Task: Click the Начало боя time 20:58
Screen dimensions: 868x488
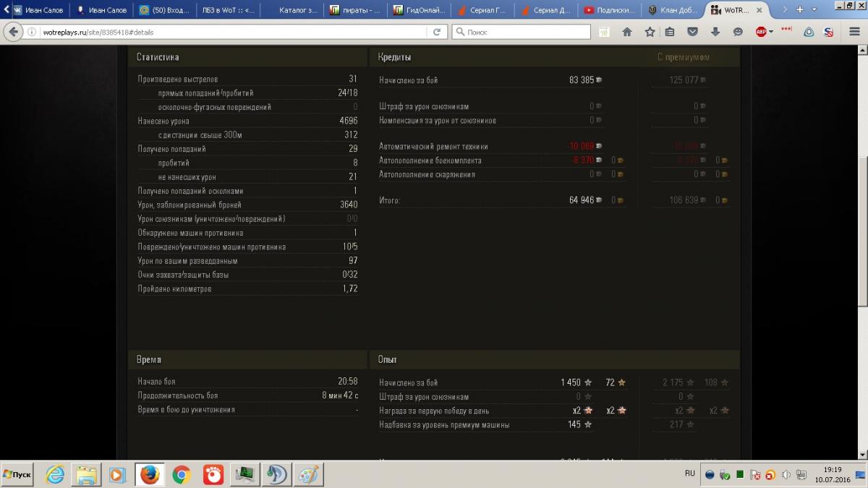Action: coord(348,382)
